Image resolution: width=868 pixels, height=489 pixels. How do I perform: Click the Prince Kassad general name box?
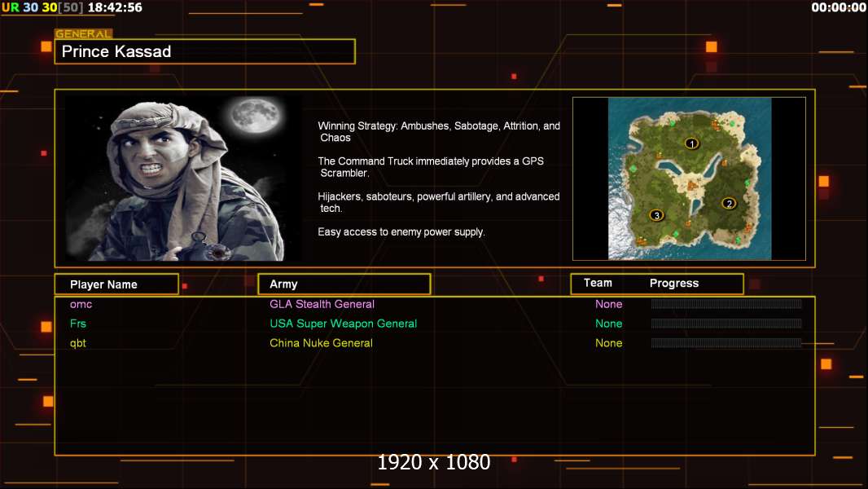pyautogui.click(x=204, y=51)
